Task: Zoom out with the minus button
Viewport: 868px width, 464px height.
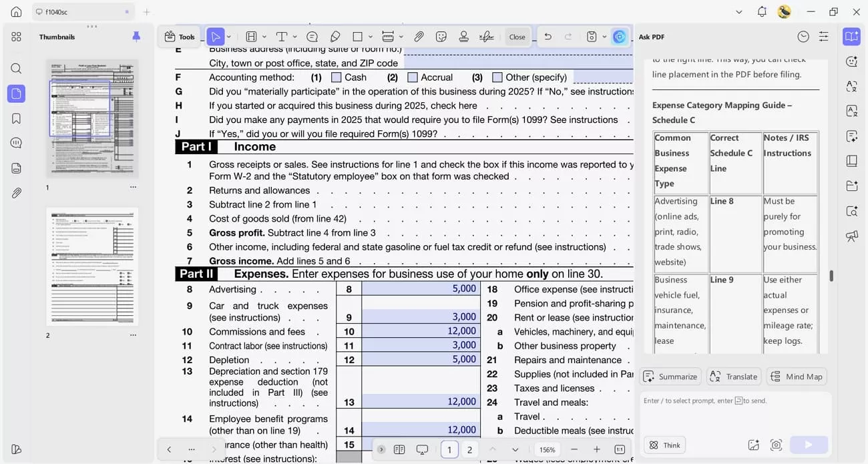Action: 574,450
